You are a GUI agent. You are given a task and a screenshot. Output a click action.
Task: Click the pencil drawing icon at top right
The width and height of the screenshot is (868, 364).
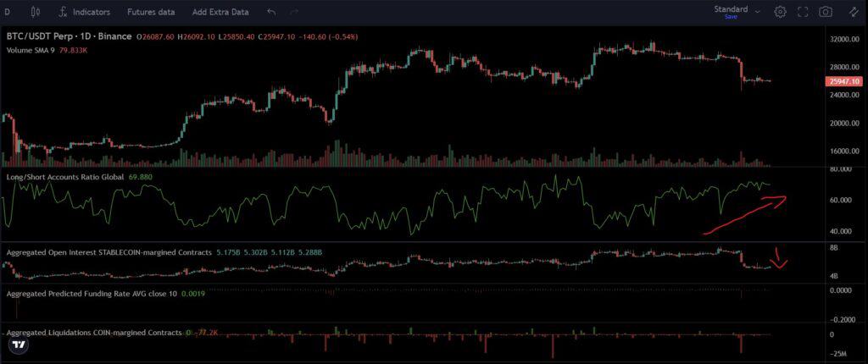click(854, 12)
